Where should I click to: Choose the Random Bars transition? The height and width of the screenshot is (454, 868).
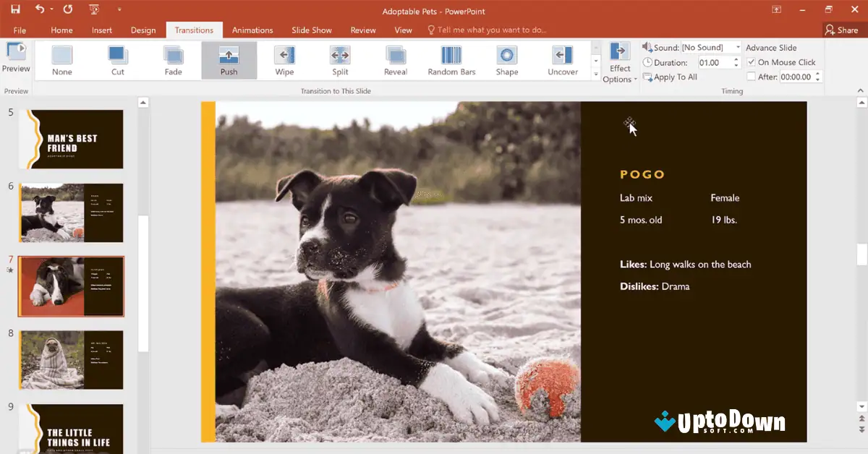[451, 61]
